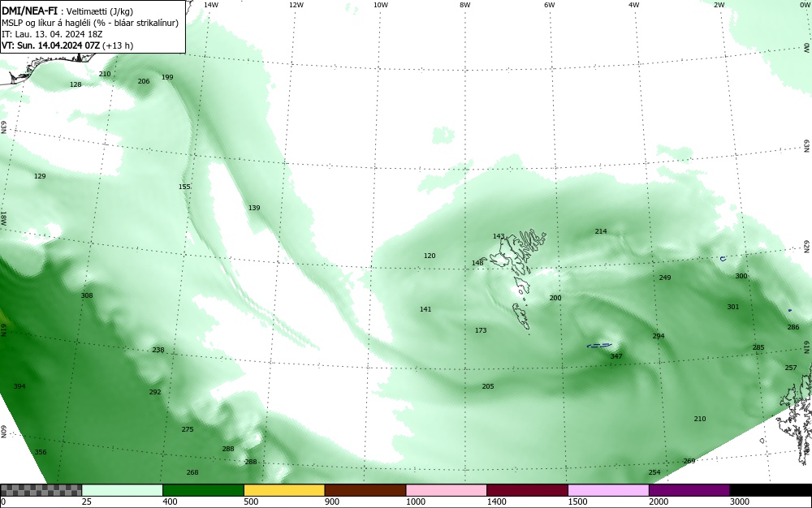
Task: Click the lavender 1500–2000 legend swatch
Action: 608,490
